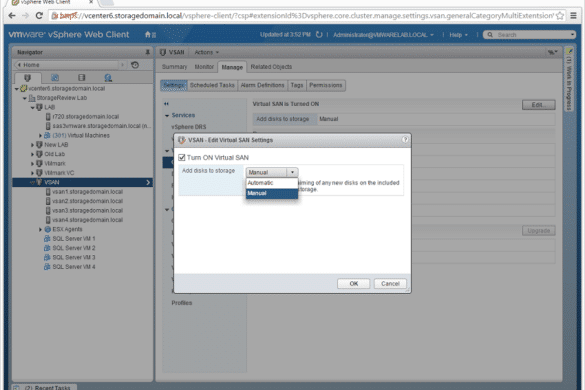This screenshot has height=390, width=585.
Task: Collapse the LAB cluster node
Action: click(x=32, y=107)
